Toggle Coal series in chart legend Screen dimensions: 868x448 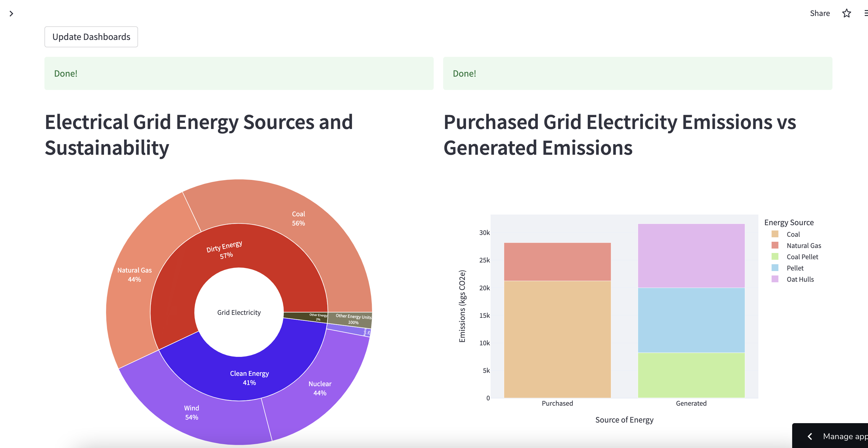pos(793,234)
